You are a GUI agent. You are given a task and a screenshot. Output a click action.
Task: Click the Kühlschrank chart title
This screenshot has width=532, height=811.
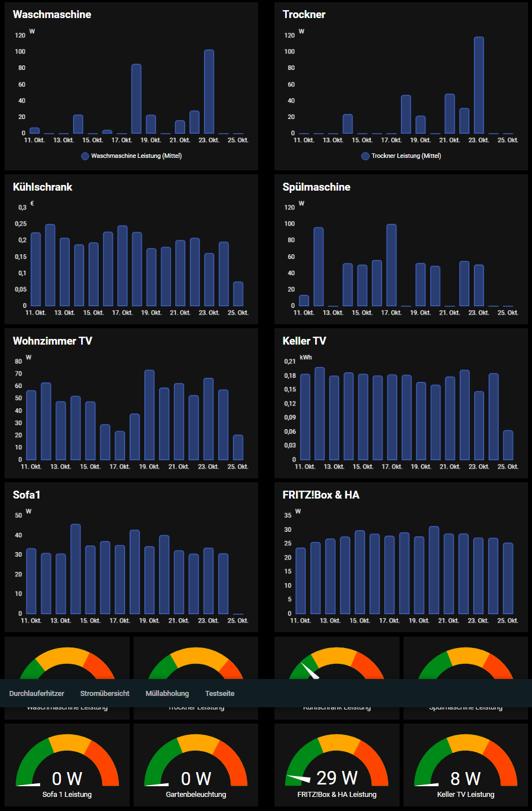43,187
